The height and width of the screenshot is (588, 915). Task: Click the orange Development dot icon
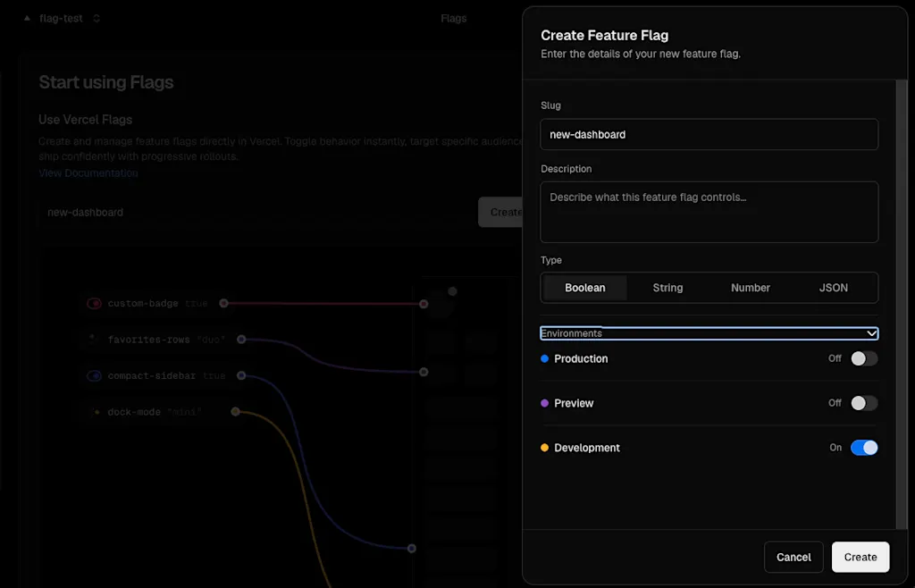pos(544,448)
